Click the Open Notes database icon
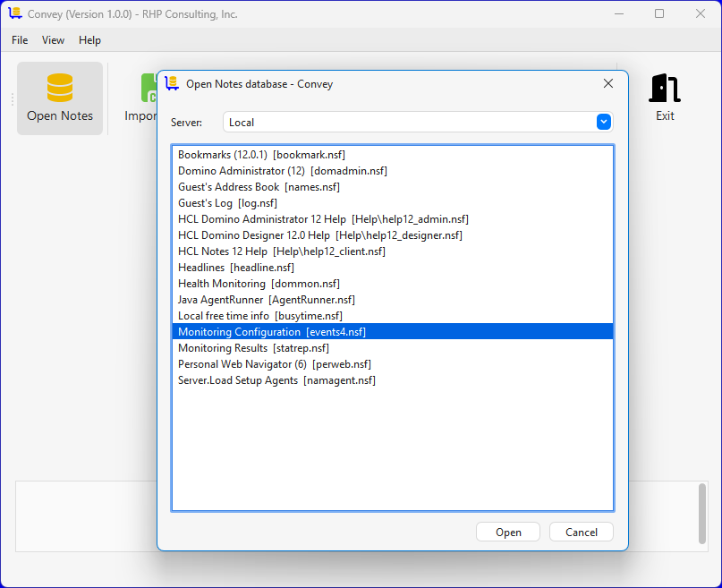The width and height of the screenshot is (722, 588). 60,88
